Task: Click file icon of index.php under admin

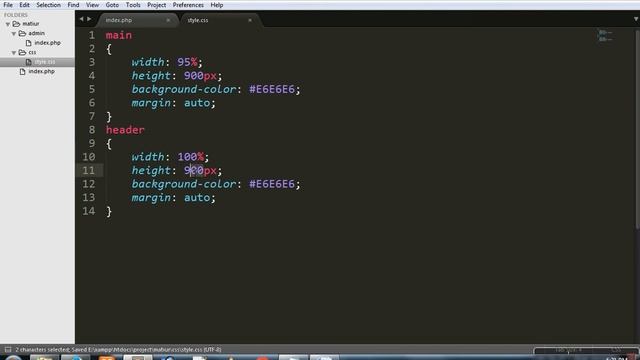Action: tap(29, 42)
